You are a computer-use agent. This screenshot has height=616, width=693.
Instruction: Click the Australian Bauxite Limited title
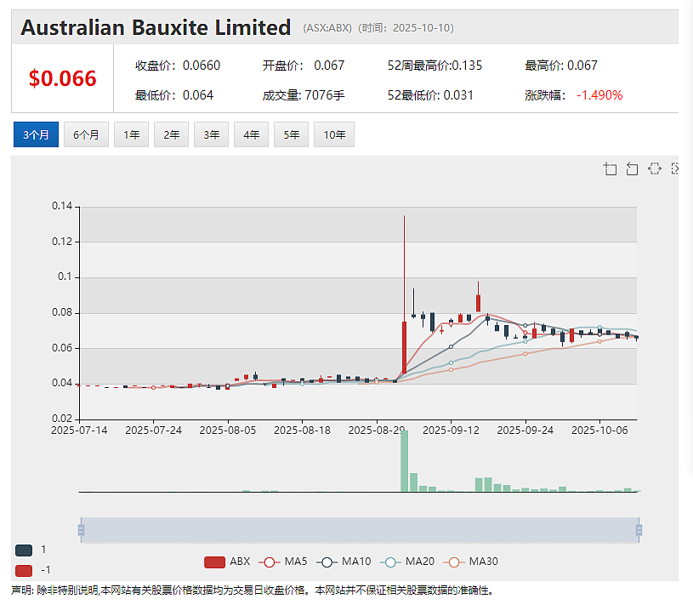156,27
